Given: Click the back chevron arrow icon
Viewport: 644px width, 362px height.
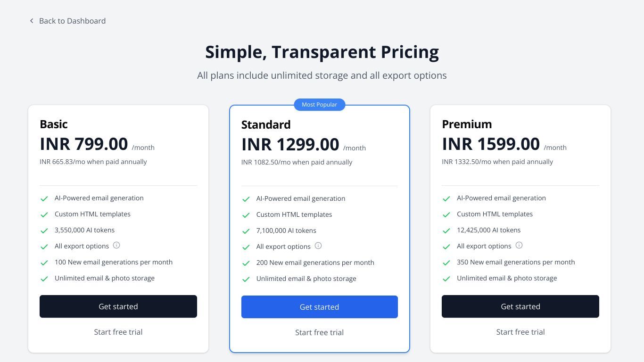Looking at the screenshot, I should (x=32, y=21).
